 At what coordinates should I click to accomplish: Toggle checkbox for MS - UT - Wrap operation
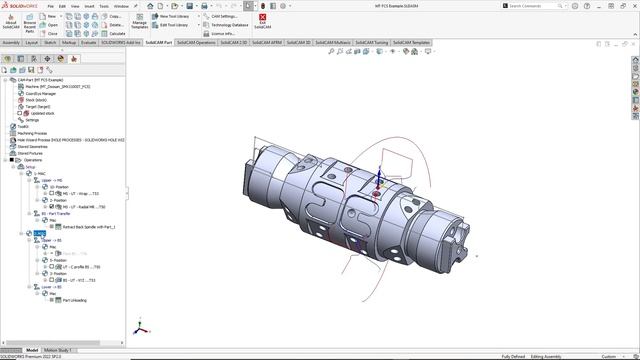(x=51, y=193)
